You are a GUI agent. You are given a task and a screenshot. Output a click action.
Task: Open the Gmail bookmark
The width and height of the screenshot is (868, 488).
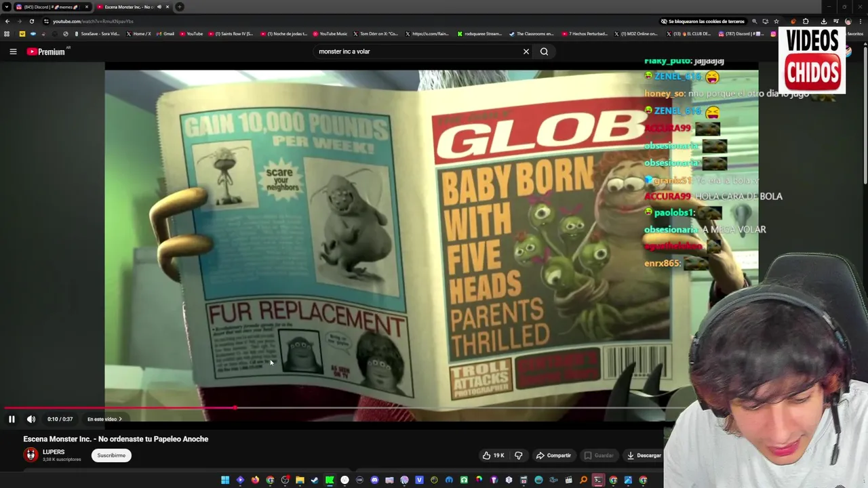point(165,34)
